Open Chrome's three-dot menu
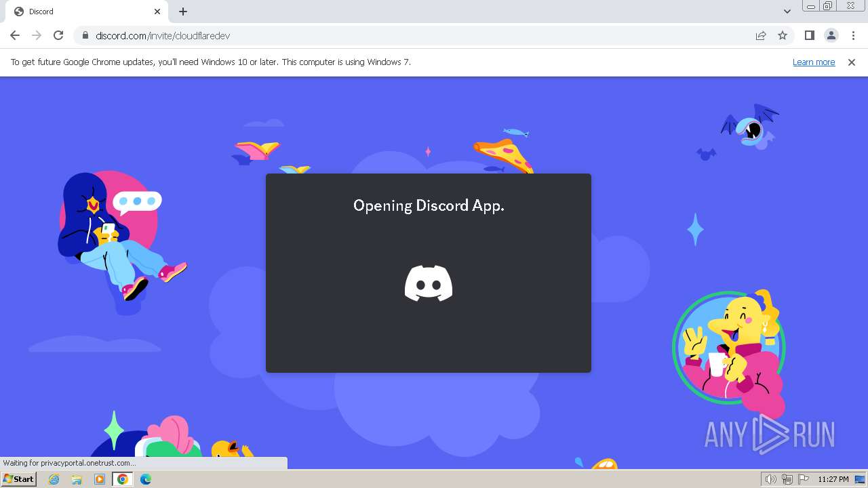 pyautogui.click(x=853, y=35)
